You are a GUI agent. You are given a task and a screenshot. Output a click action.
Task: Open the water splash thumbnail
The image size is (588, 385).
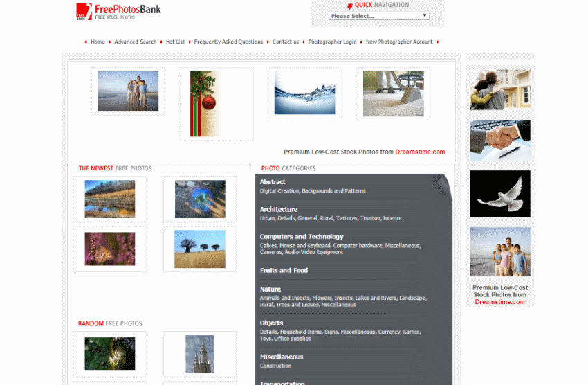[x=304, y=93]
